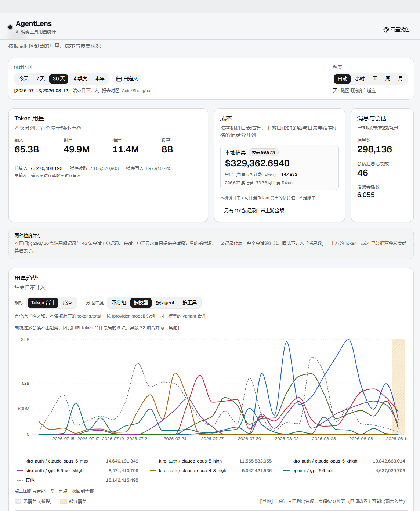Screen dimensions: 420x511
Task: Click the 8B cache token value
Action: [167, 149]
